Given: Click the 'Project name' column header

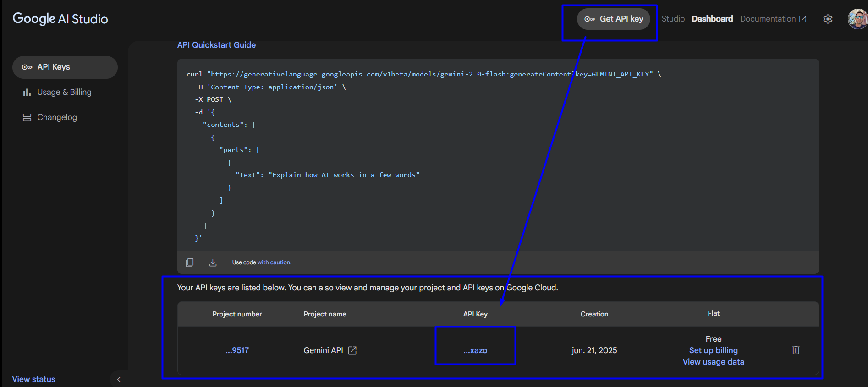Looking at the screenshot, I should tap(325, 314).
